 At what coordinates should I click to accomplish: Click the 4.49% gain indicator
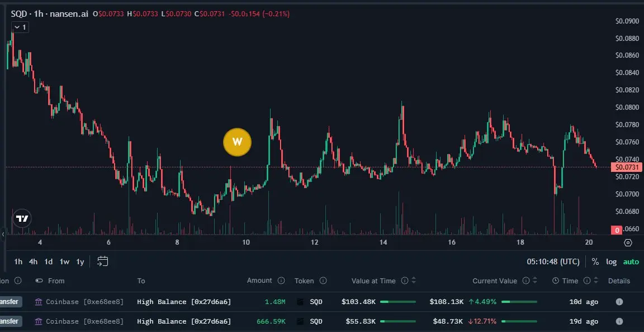coord(482,302)
